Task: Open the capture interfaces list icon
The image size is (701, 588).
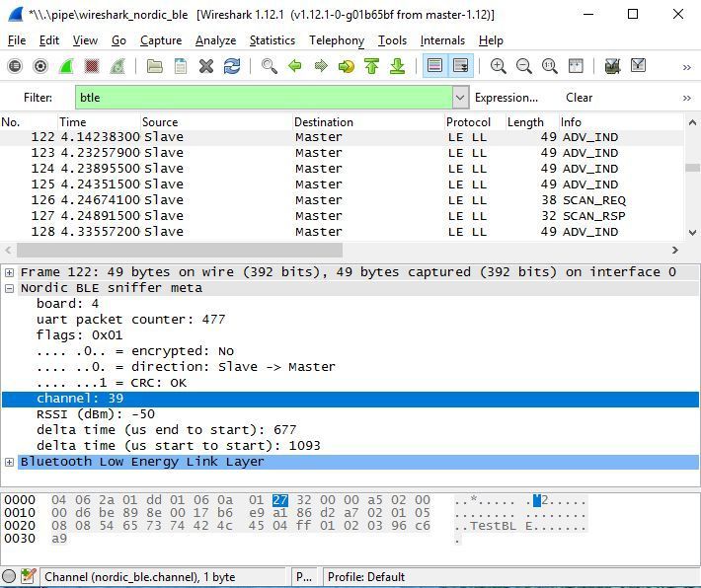Action: pyautogui.click(x=15, y=66)
